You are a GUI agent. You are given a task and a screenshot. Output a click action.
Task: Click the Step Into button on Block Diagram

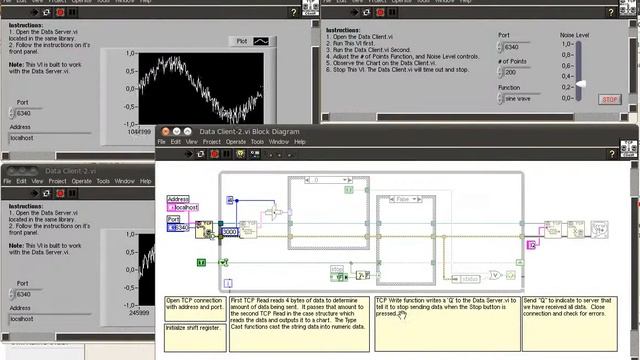270,155
